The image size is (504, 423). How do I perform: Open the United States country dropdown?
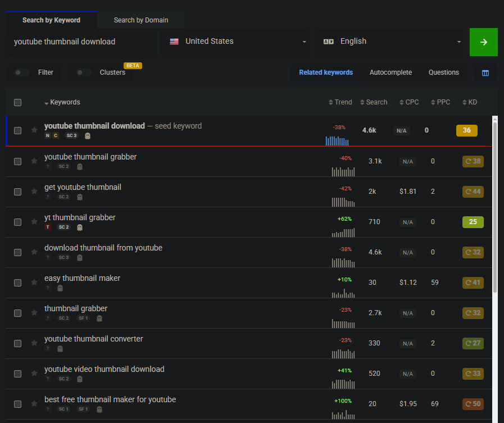238,42
